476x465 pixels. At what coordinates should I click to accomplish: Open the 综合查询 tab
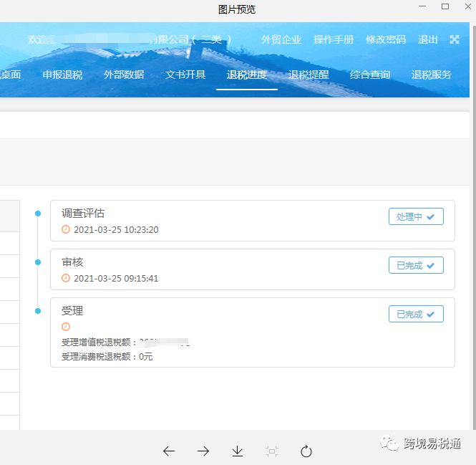(x=370, y=75)
